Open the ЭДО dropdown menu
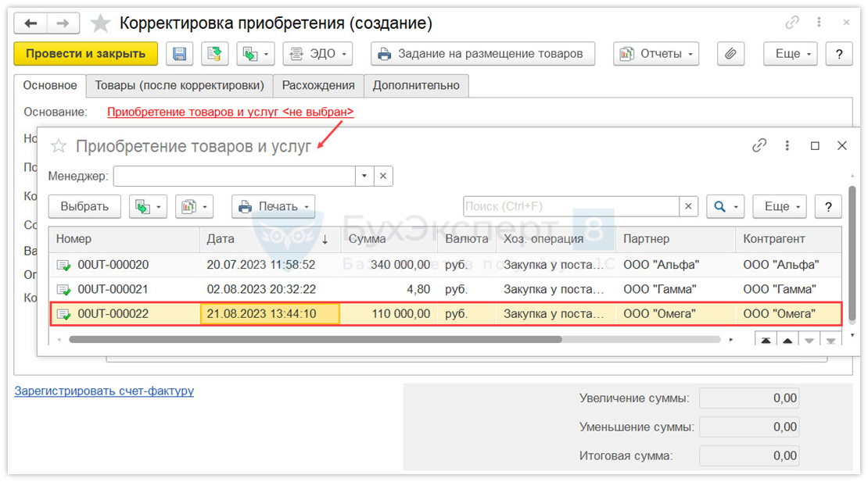This screenshot has height=482, width=868. [x=317, y=54]
